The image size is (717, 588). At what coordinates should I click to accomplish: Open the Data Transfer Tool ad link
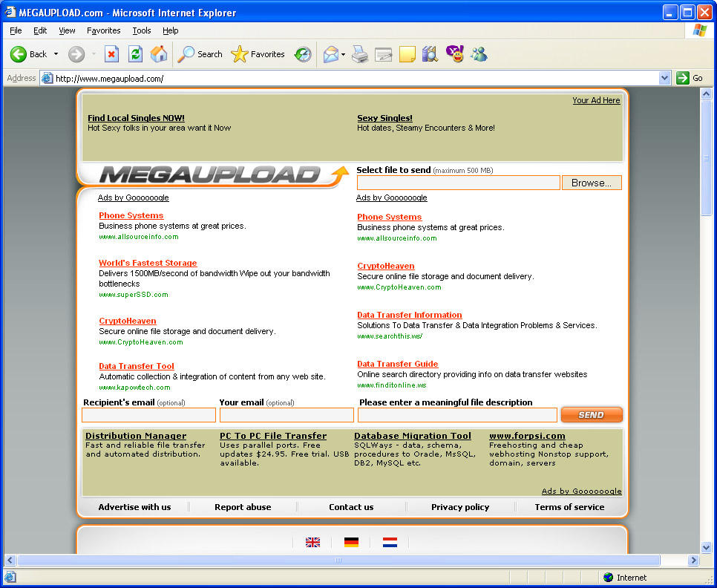pos(137,366)
